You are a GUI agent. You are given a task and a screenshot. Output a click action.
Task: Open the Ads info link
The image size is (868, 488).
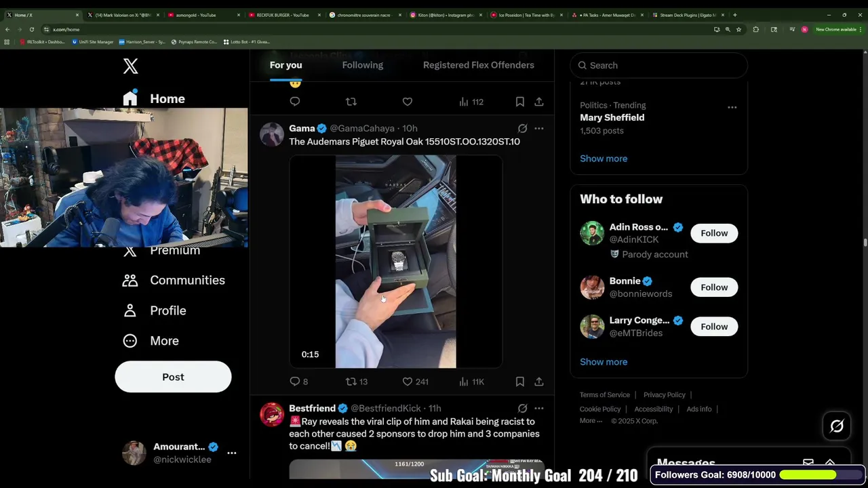point(699,409)
